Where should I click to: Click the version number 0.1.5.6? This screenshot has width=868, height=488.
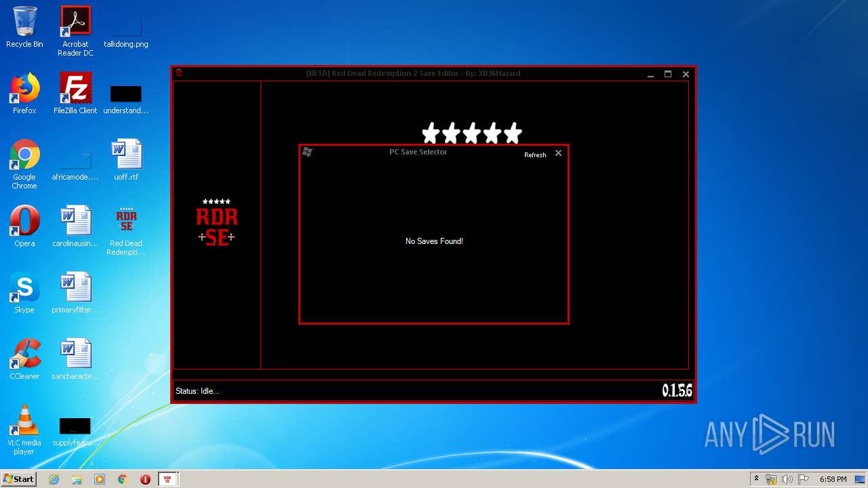pyautogui.click(x=677, y=390)
